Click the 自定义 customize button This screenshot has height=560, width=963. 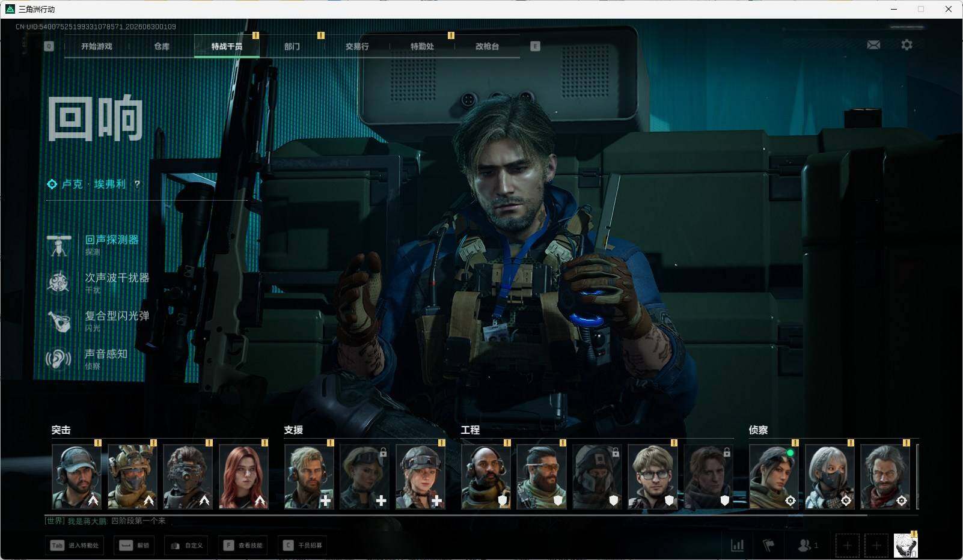pyautogui.click(x=187, y=546)
